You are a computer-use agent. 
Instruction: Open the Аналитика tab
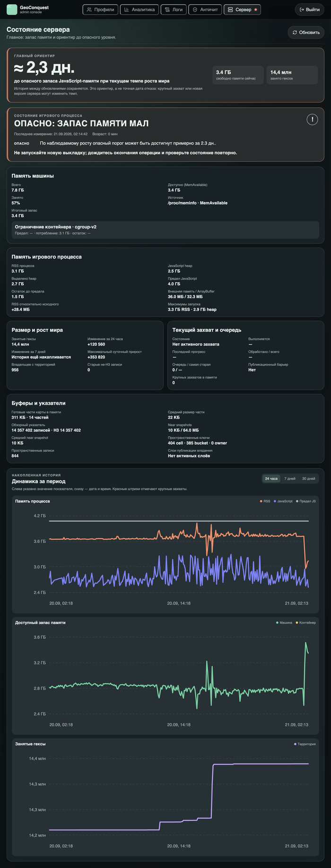click(139, 9)
